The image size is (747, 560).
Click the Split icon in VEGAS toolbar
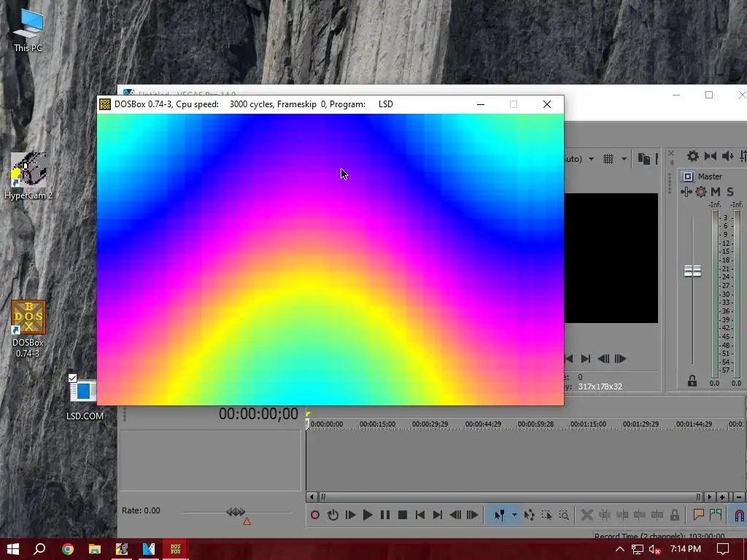(657, 515)
